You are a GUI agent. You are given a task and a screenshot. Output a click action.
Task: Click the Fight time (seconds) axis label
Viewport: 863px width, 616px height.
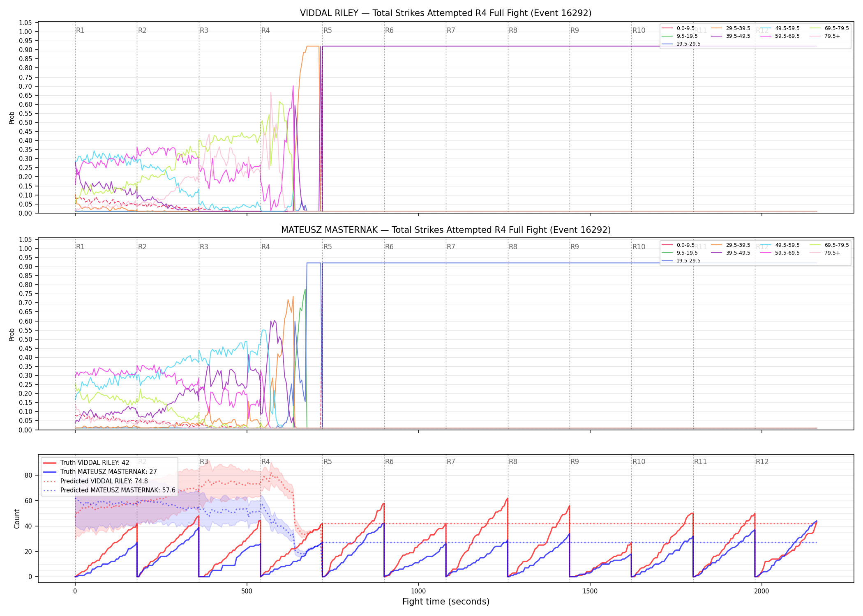click(x=446, y=602)
